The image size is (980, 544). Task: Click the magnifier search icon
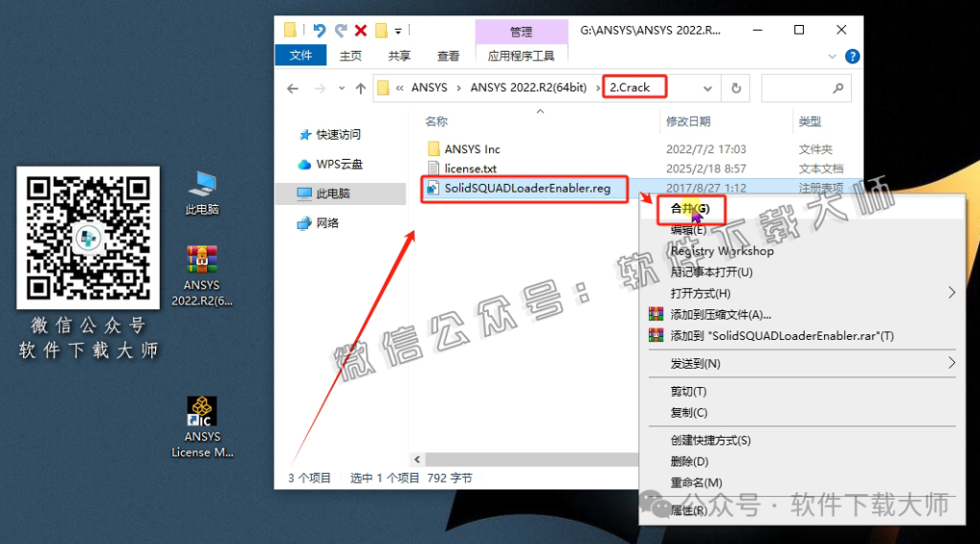[838, 89]
